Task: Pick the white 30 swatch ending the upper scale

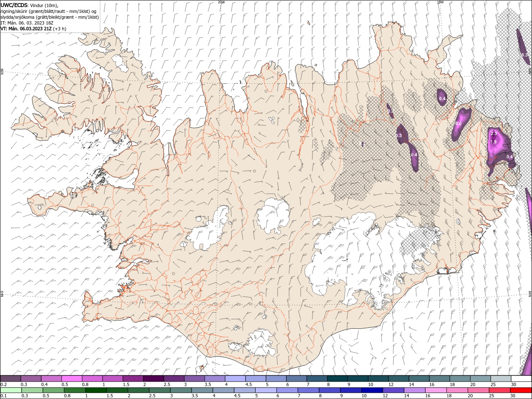Action: [521, 379]
